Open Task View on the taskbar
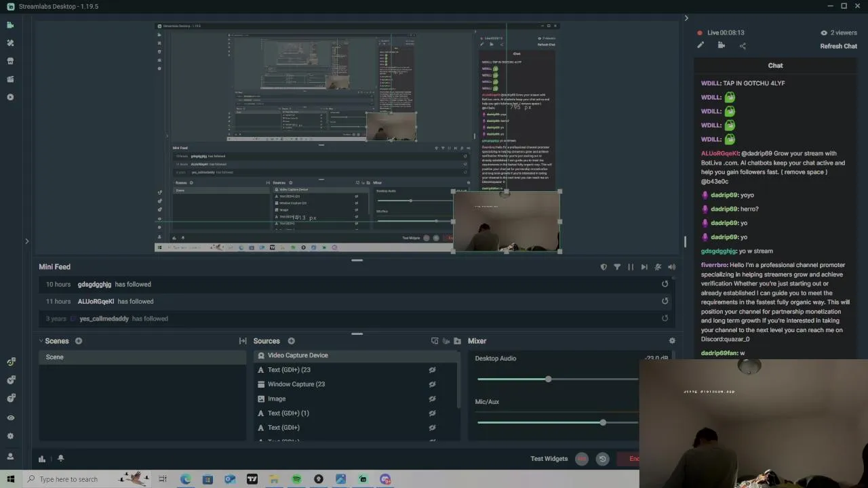This screenshot has width=868, height=488. point(163,479)
